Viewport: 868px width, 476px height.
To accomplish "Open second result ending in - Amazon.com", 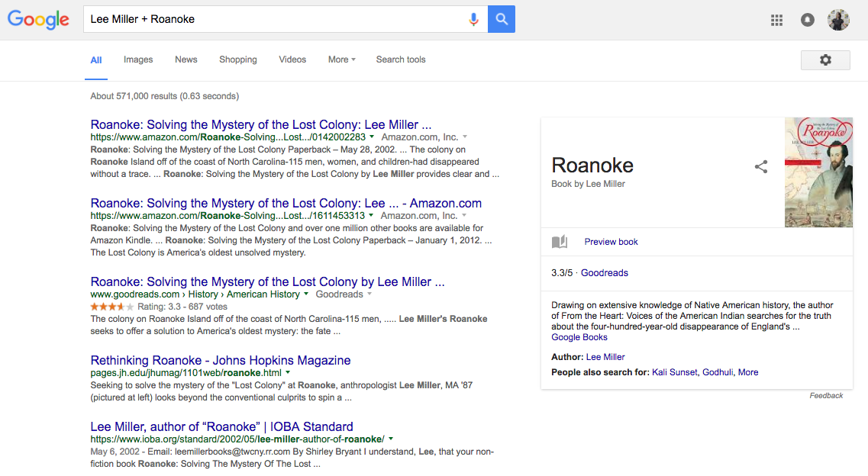I will tap(286, 203).
